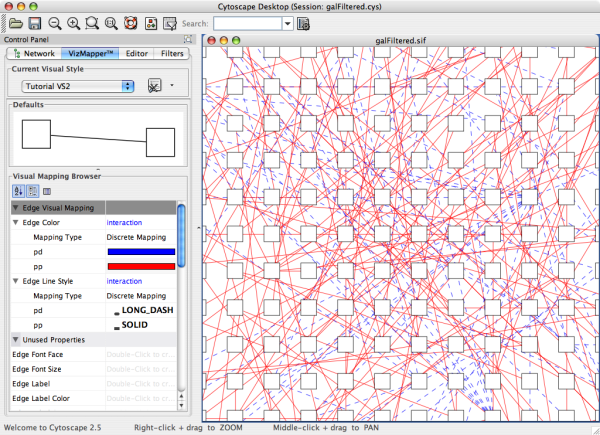Click the red pp edge color swatch
Viewport: 600px width, 435px height.
point(140,266)
